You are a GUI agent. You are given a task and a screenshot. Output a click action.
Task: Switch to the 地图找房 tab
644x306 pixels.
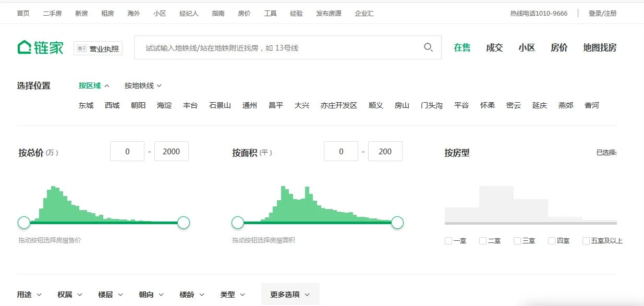click(599, 47)
